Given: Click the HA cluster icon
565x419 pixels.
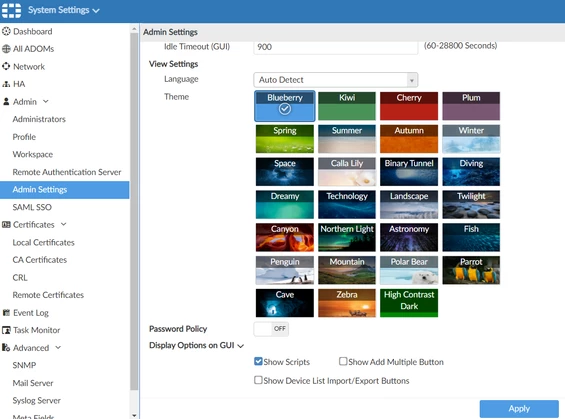Looking at the screenshot, I should [x=6, y=84].
